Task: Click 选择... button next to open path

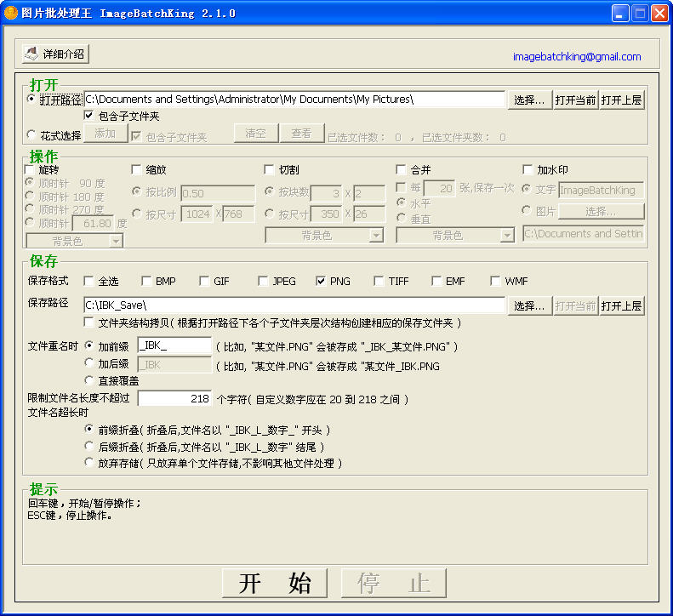Action: point(530,100)
